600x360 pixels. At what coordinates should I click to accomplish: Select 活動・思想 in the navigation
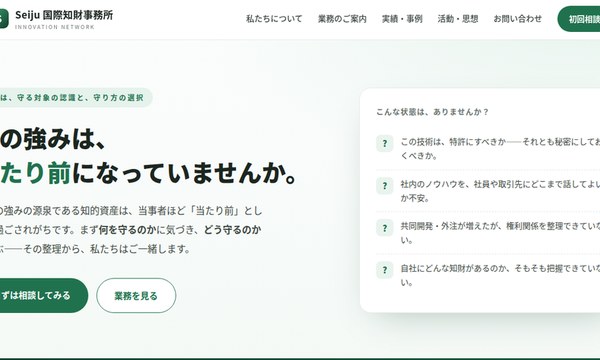[458, 19]
